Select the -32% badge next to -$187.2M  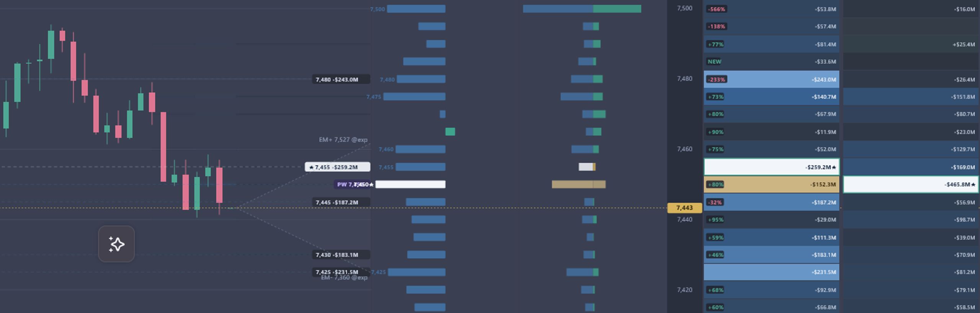[715, 202]
